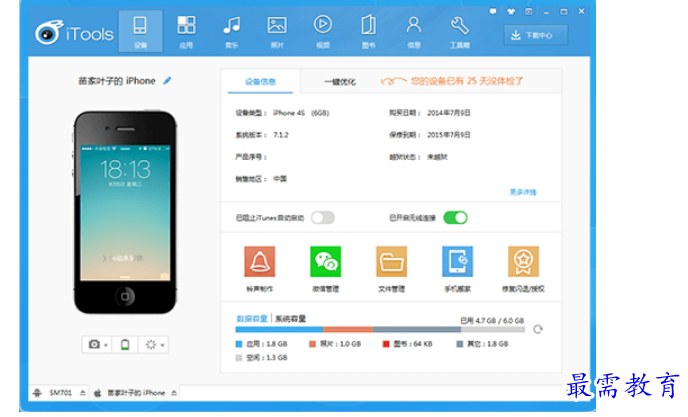This screenshot has height=417, width=688.
Task: Open the 手机搬家 phone migration tool
Action: [457, 269]
